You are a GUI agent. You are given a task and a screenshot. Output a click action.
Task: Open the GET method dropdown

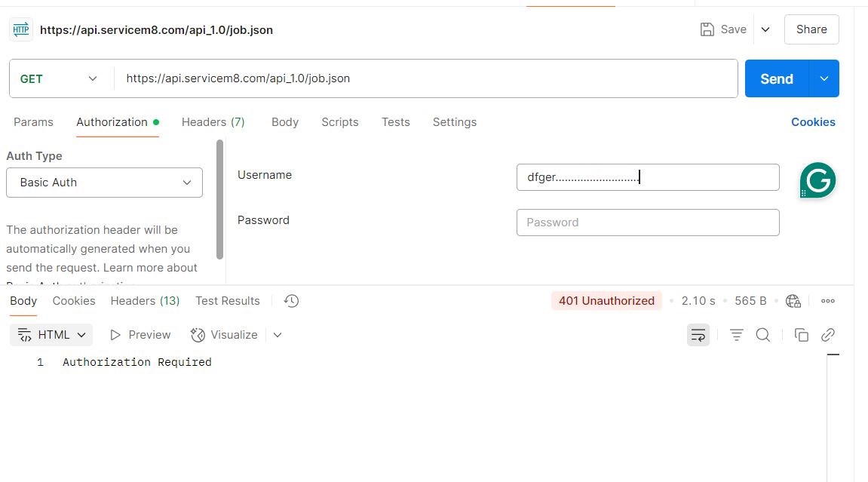(x=60, y=78)
